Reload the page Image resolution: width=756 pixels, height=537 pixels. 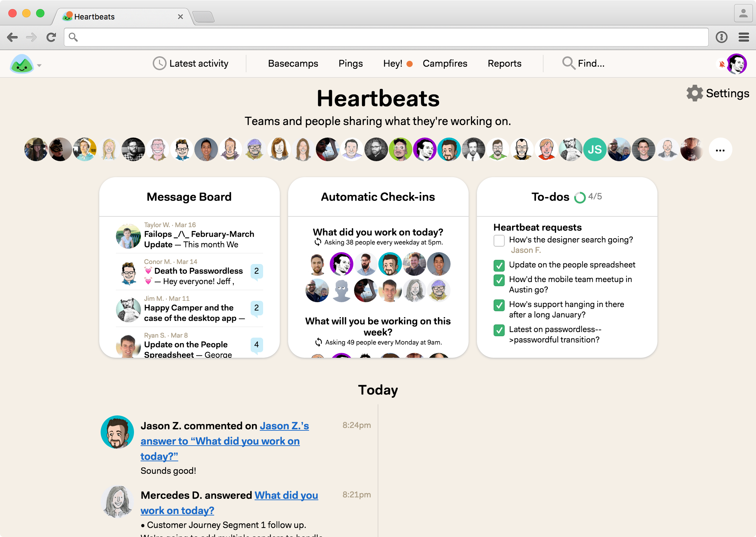(51, 37)
